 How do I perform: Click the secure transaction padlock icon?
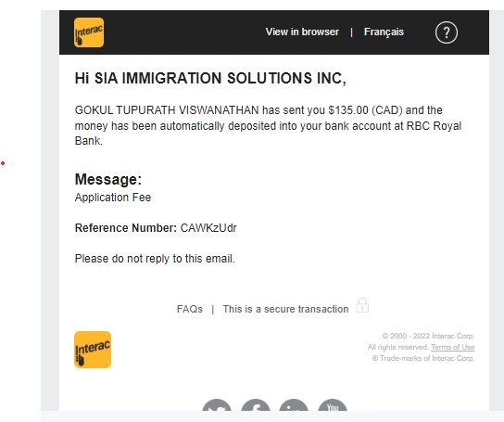click(362, 305)
